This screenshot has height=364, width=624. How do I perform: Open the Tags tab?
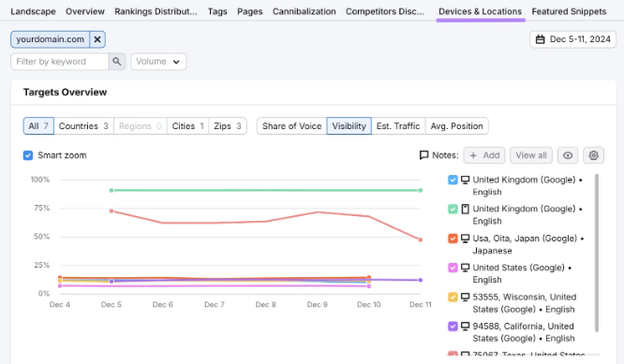[217, 11]
